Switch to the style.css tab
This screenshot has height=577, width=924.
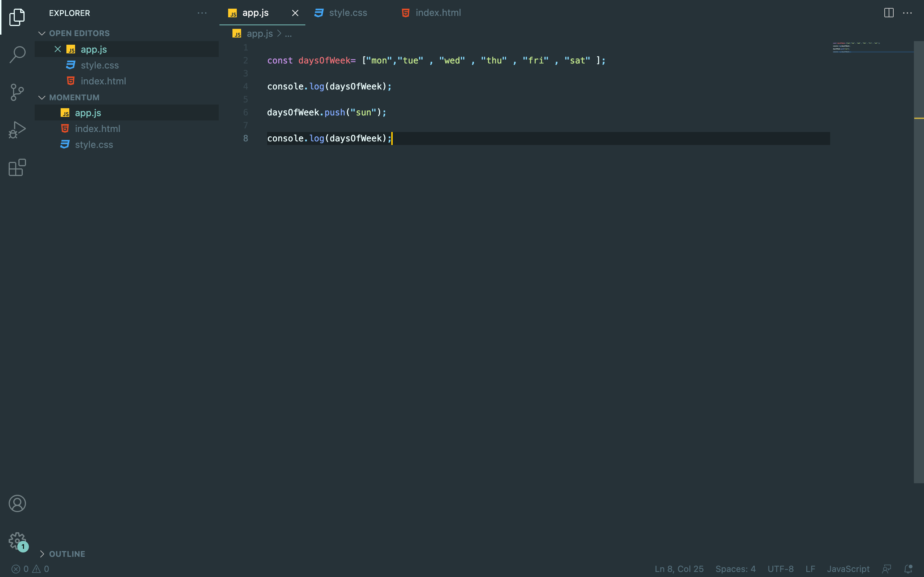pos(348,13)
